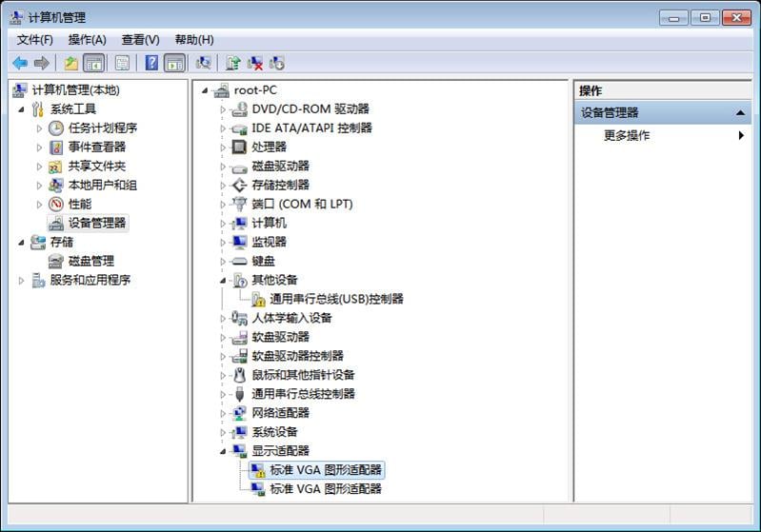Viewport: 761px width, 532px height.
Task: Select the 软盘驱动器控制器 category
Action: [297, 356]
